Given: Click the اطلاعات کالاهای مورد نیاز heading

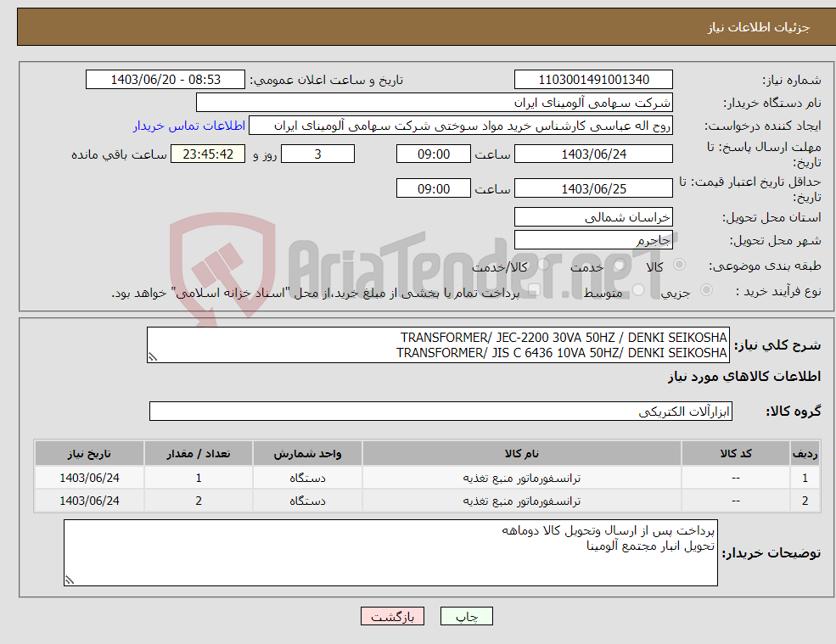Looking at the screenshot, I should [744, 377].
